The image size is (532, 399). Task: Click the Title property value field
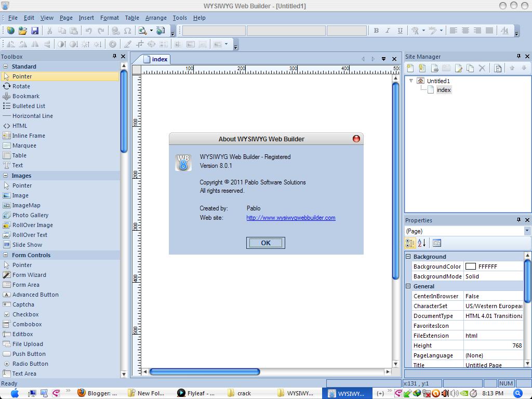pyautogui.click(x=494, y=365)
